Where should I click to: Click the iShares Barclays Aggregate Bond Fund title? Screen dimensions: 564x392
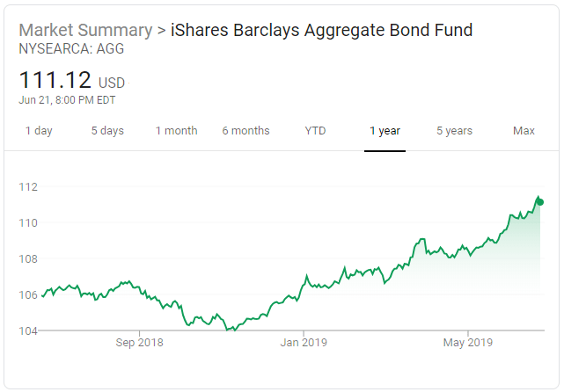coord(321,30)
